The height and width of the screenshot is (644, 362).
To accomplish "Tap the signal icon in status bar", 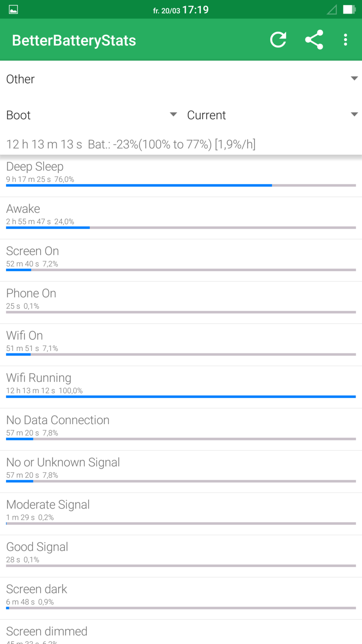I will pos(332,10).
